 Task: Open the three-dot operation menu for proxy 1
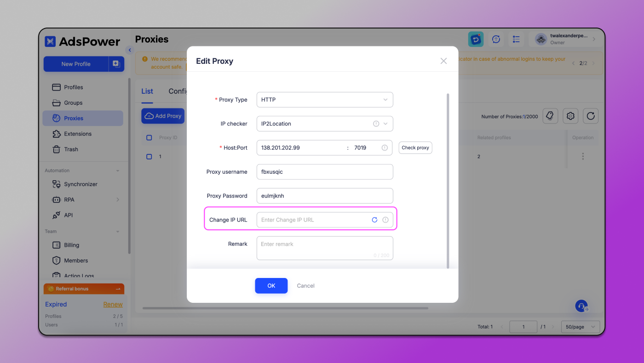click(x=583, y=157)
